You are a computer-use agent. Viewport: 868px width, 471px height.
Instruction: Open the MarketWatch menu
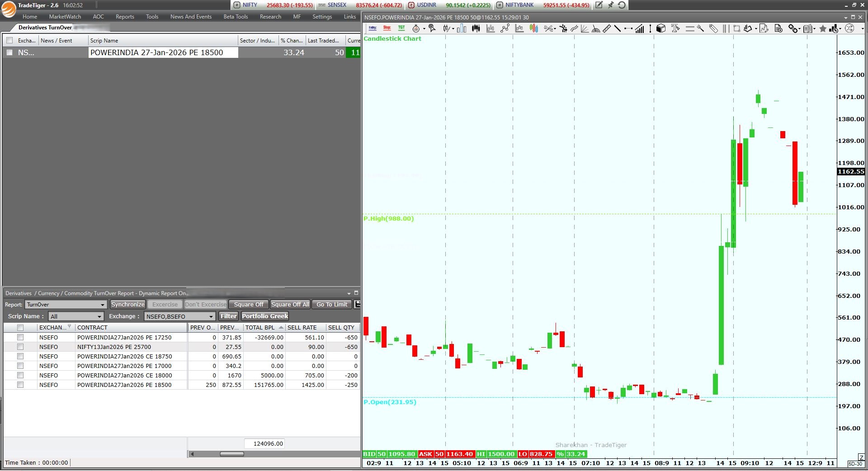coord(65,17)
